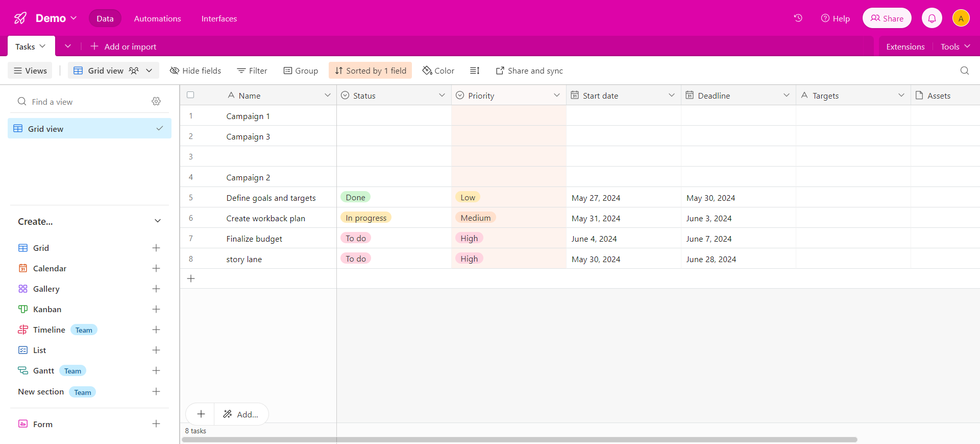
Task: Open view list settings gear
Action: (156, 102)
